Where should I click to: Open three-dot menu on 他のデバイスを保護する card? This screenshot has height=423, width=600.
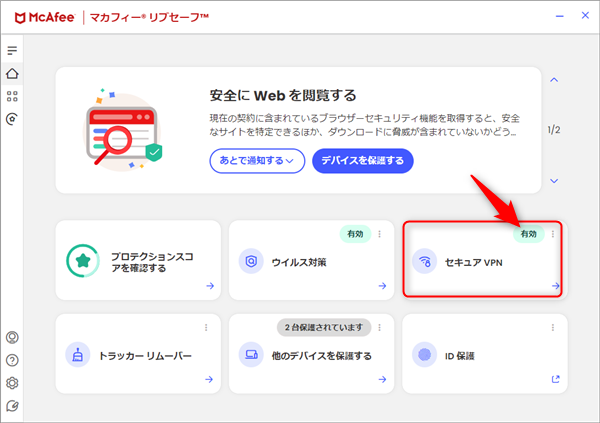tap(380, 327)
